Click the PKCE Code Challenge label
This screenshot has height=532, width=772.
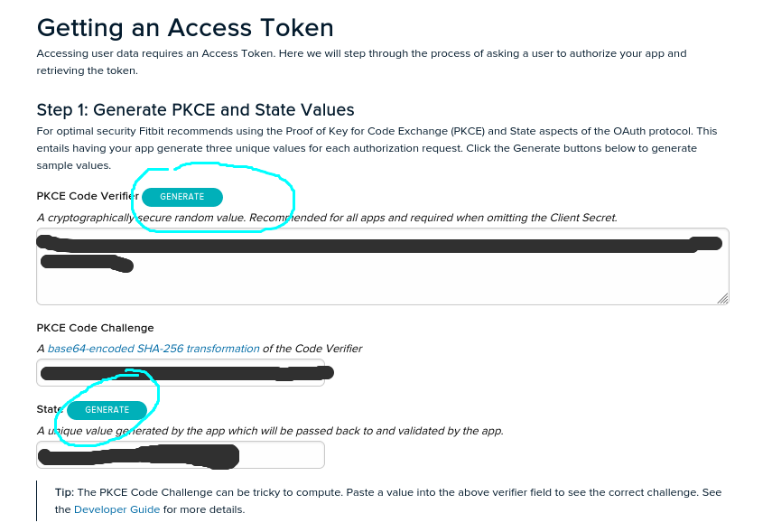95,328
